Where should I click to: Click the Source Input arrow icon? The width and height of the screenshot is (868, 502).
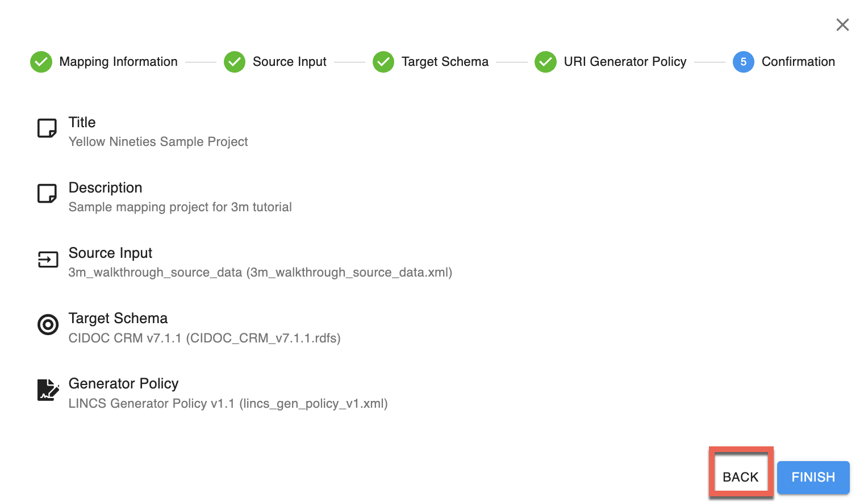[x=48, y=260]
